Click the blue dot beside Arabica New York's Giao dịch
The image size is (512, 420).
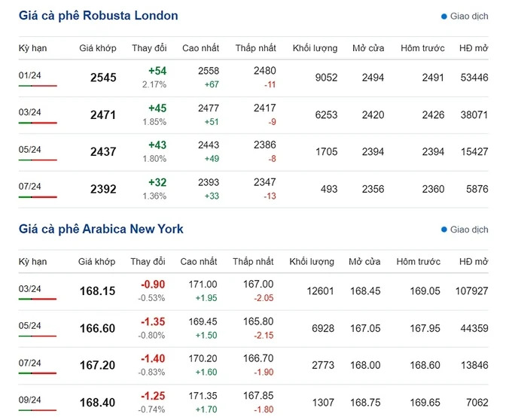click(x=444, y=230)
